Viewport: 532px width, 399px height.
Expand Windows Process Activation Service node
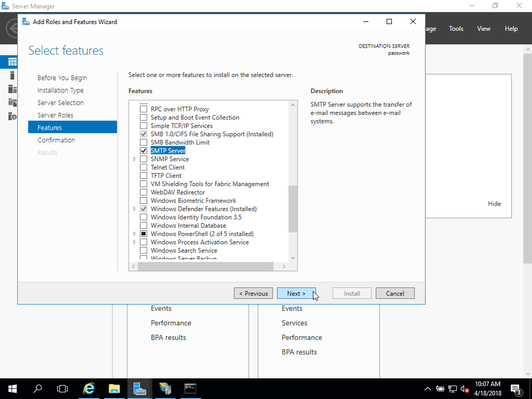coord(135,242)
